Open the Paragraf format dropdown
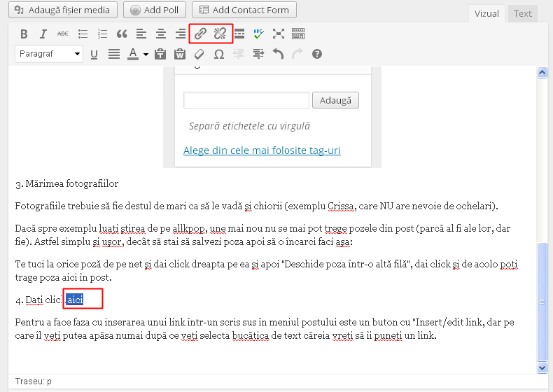The width and height of the screenshot is (553, 392). (x=48, y=54)
